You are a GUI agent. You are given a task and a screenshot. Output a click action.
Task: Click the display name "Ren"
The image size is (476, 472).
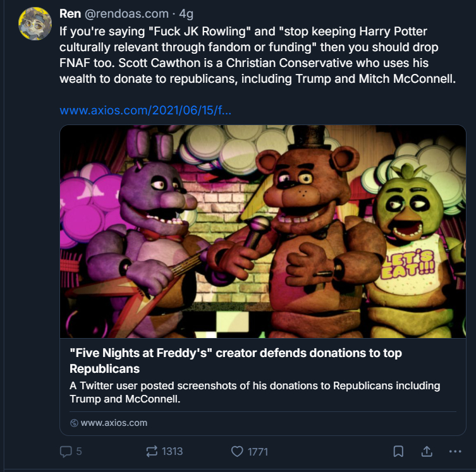[70, 13]
